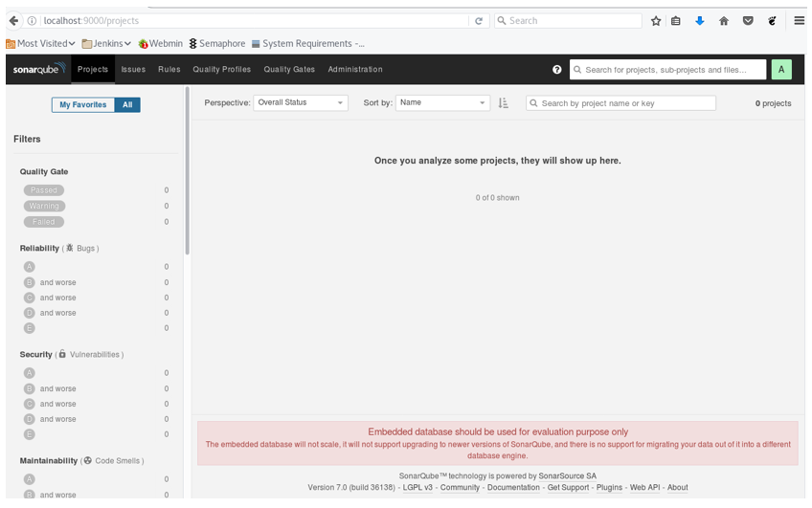The width and height of the screenshot is (812, 508).
Task: Bookmark this page with the star icon
Action: [656, 21]
